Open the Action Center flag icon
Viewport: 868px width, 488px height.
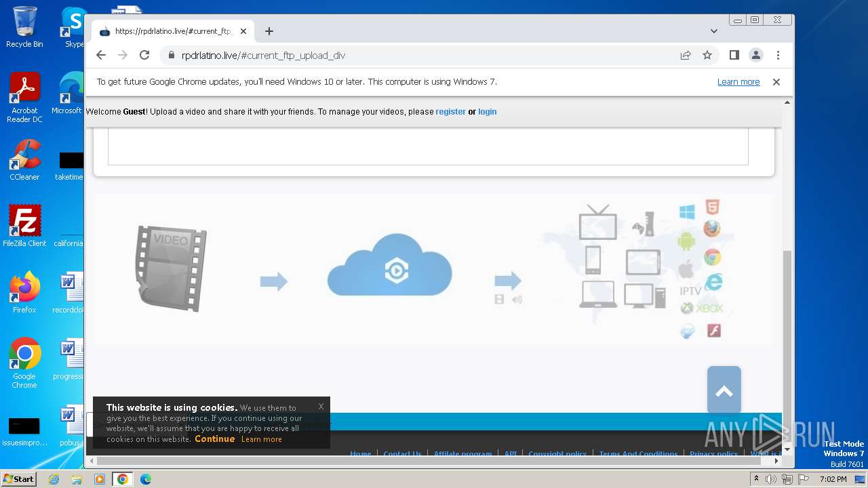click(x=802, y=479)
